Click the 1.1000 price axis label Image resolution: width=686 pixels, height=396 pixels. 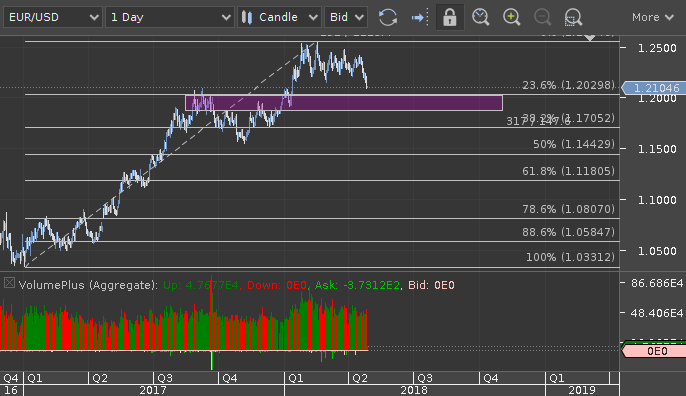tap(657, 200)
